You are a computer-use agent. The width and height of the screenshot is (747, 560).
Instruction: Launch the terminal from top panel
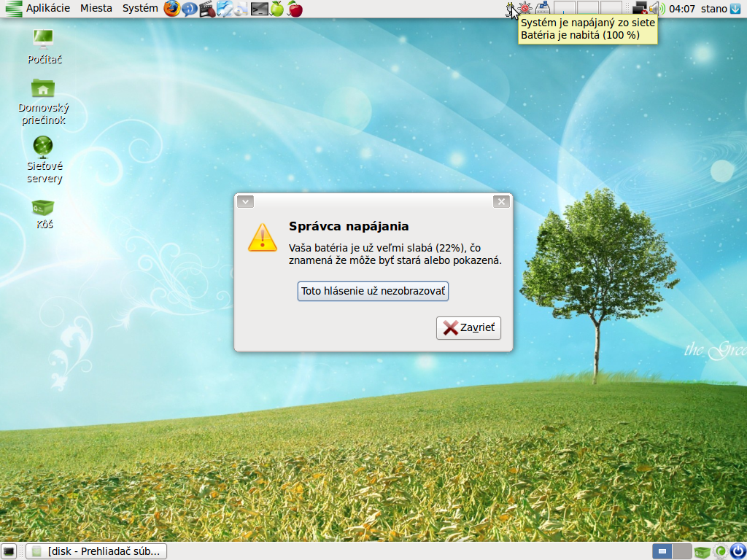259,9
